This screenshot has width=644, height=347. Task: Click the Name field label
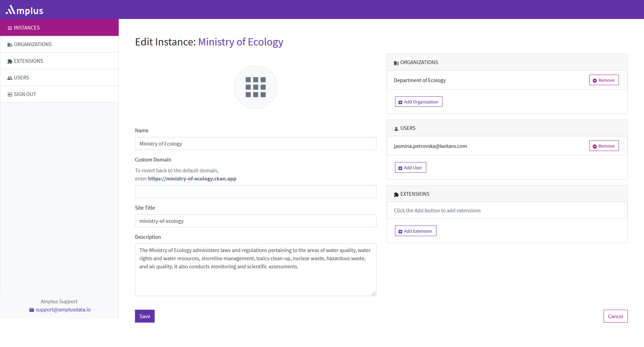142,131
